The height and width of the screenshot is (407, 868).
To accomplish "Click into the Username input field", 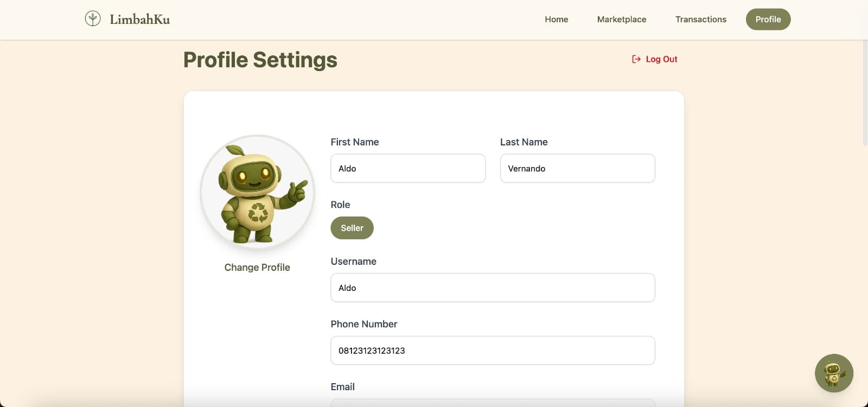I will [x=493, y=288].
